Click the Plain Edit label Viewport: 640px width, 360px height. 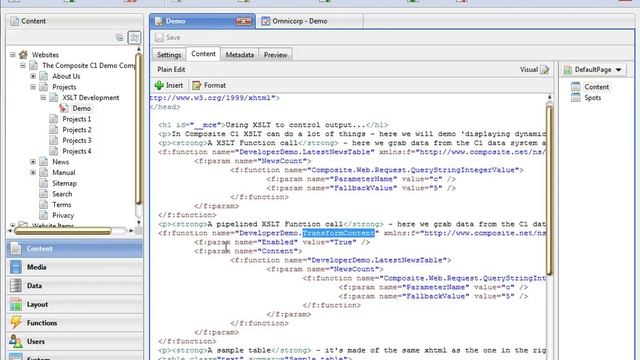(x=171, y=70)
